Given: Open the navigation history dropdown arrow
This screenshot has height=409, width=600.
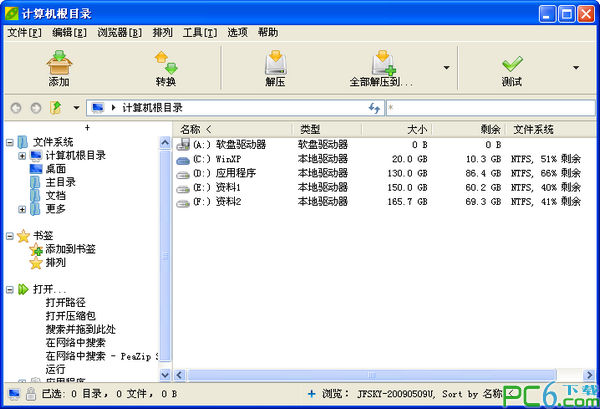Looking at the screenshot, I should click(x=77, y=108).
